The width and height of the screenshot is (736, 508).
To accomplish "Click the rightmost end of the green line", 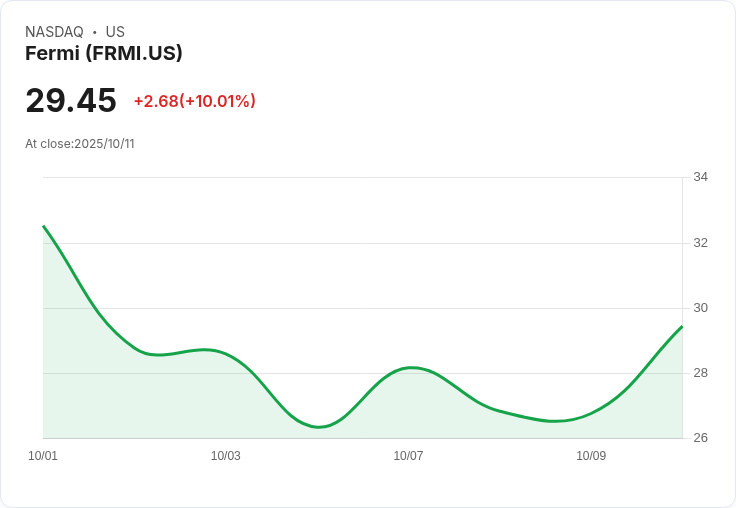I will [x=681, y=327].
